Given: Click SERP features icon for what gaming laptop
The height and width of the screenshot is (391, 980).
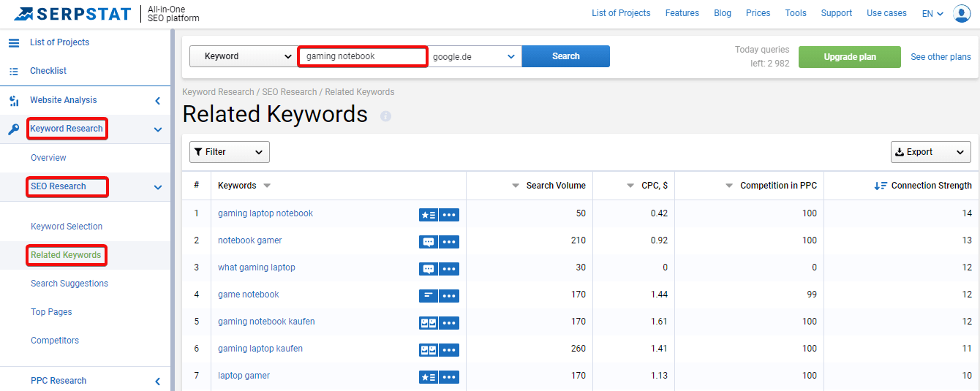Looking at the screenshot, I should (x=429, y=269).
